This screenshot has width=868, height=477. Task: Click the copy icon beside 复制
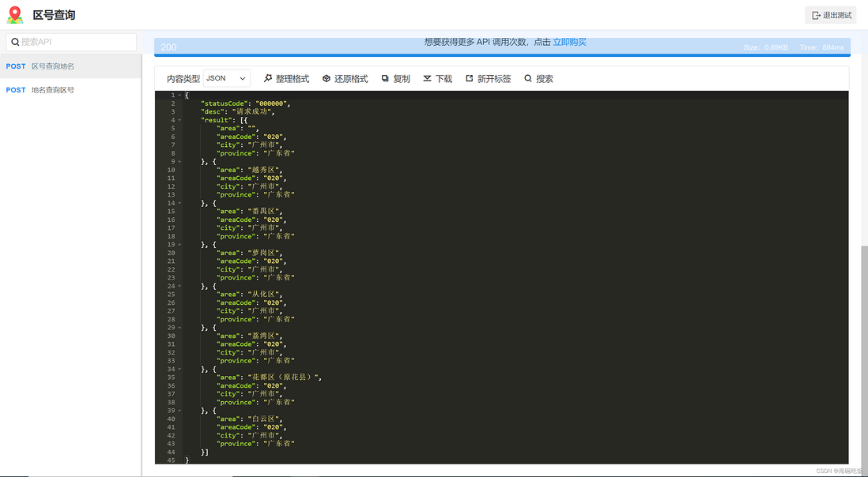385,78
